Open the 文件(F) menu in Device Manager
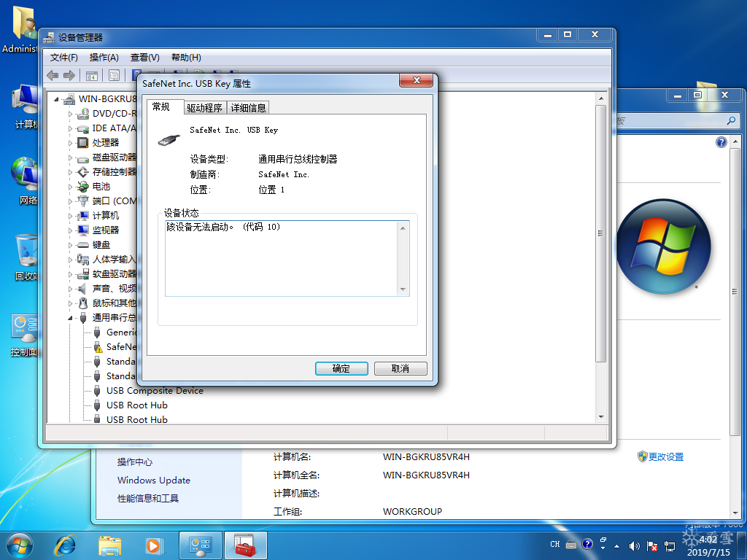This screenshot has width=747, height=560. (64, 58)
